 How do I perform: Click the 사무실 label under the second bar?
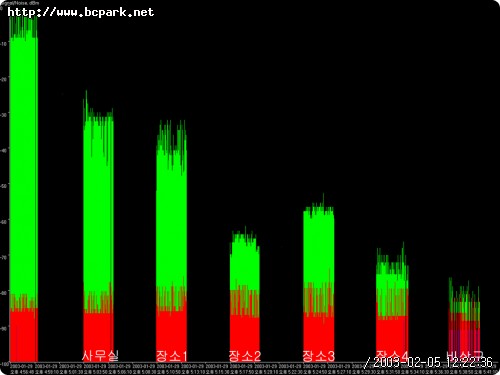point(100,356)
